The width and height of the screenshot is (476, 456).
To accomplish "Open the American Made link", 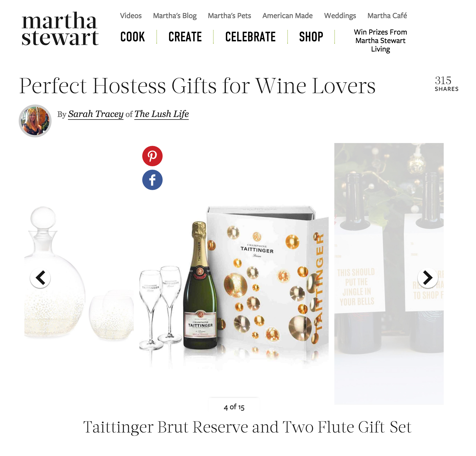I will click(x=288, y=16).
